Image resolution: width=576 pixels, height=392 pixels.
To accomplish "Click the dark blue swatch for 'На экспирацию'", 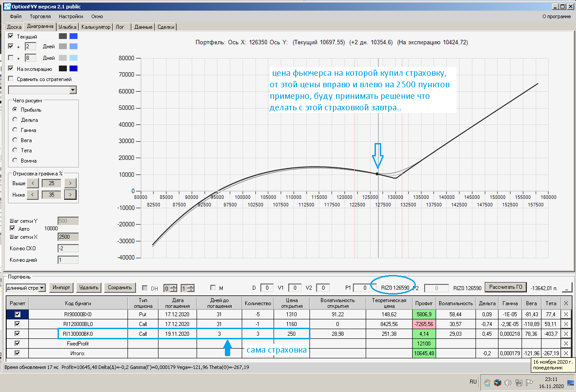I will coord(73,69).
